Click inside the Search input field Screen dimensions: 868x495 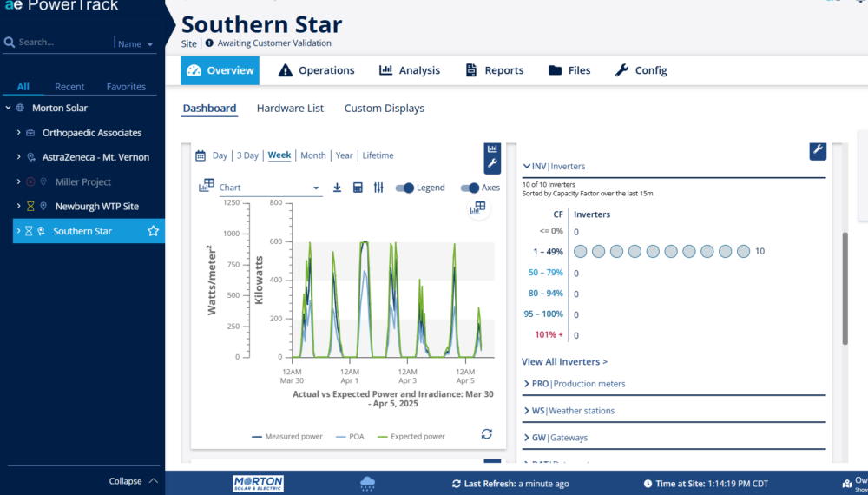click(65, 42)
